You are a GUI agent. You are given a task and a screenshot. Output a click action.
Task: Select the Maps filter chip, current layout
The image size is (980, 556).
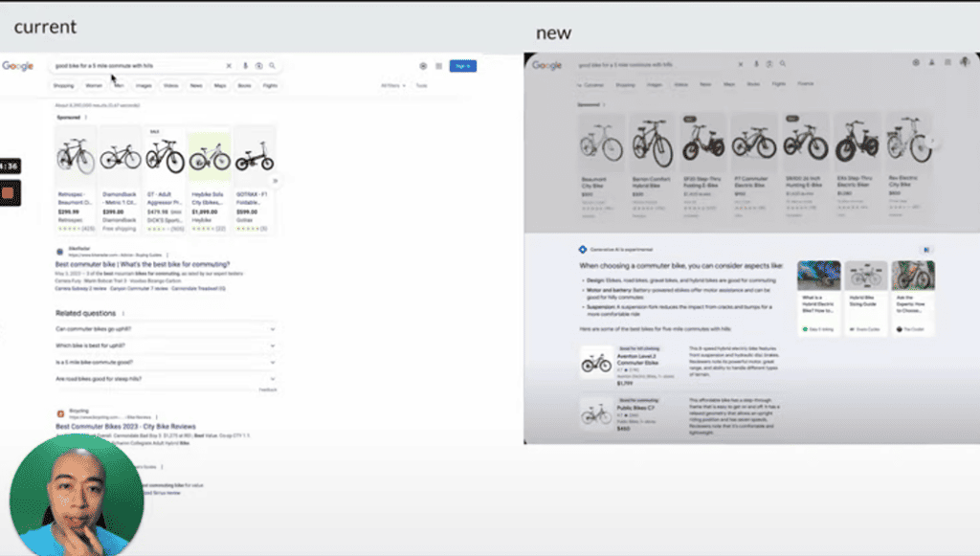pyautogui.click(x=220, y=85)
